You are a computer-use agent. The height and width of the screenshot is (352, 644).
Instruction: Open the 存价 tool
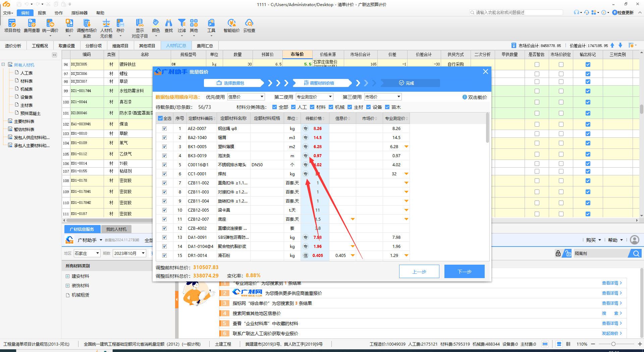(x=120, y=26)
